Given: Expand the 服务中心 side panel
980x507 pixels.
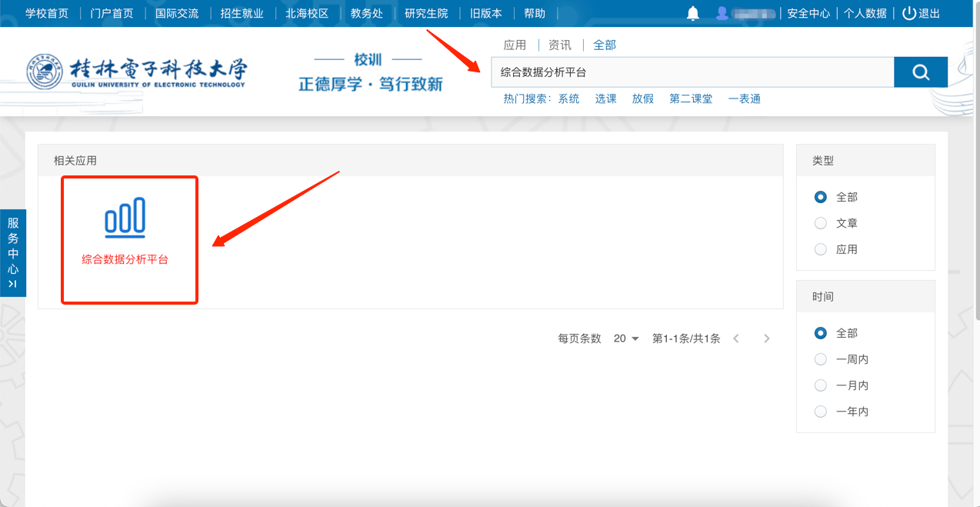Looking at the screenshot, I should tap(13, 253).
